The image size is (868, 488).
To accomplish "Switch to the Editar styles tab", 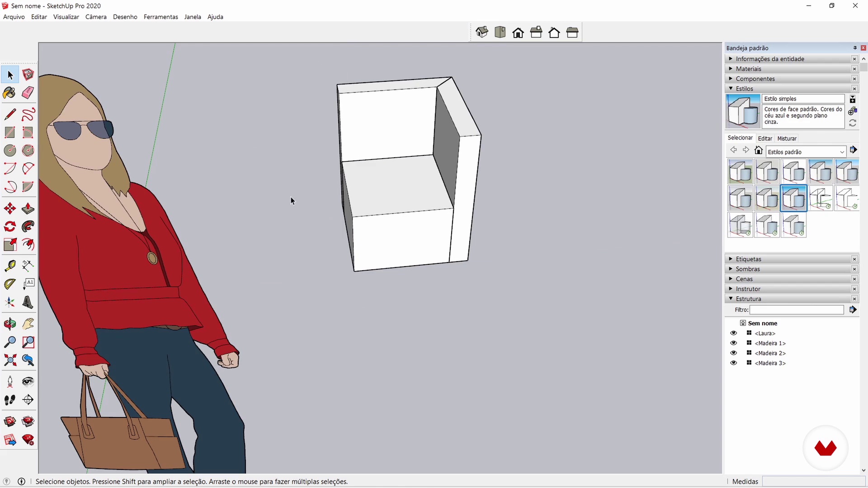I will point(765,138).
